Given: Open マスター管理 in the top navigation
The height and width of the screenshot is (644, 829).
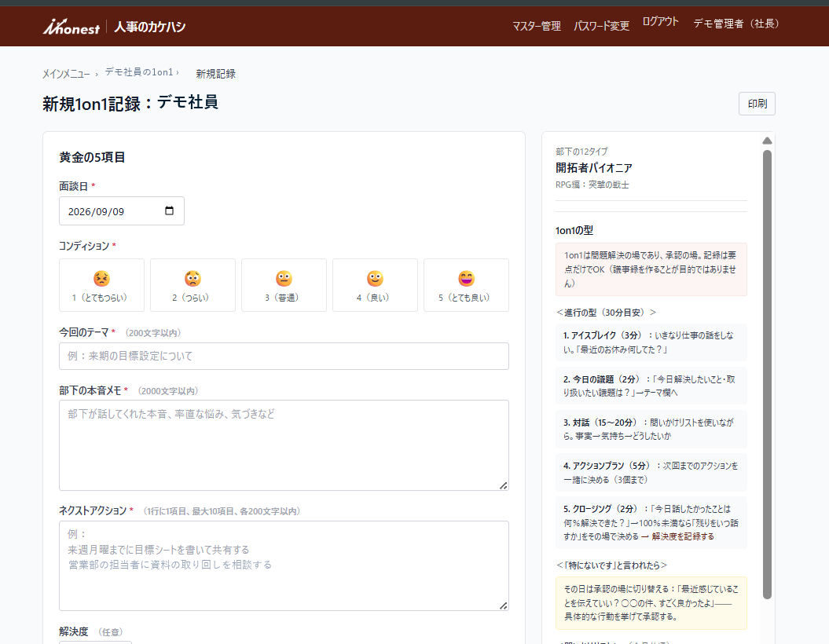Looking at the screenshot, I should (537, 26).
